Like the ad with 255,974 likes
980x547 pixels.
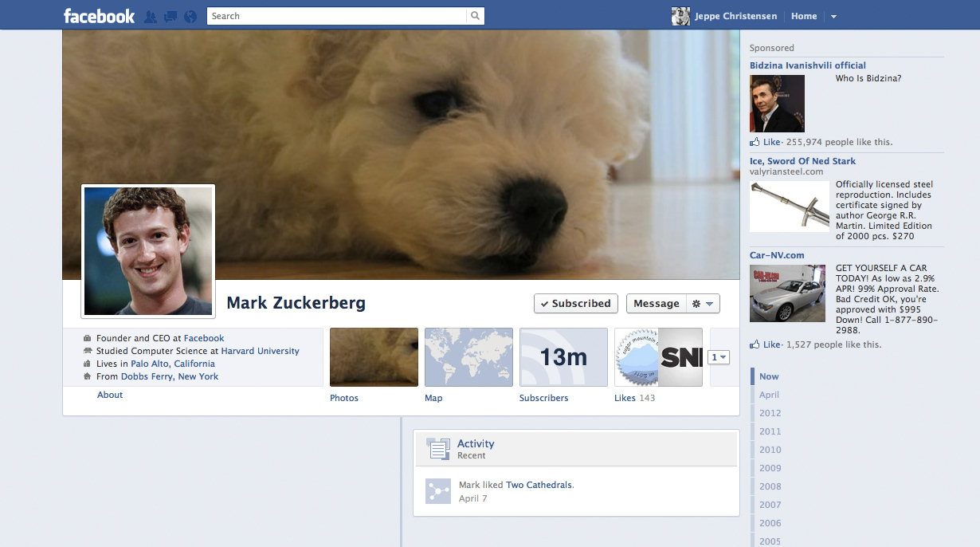pos(766,142)
